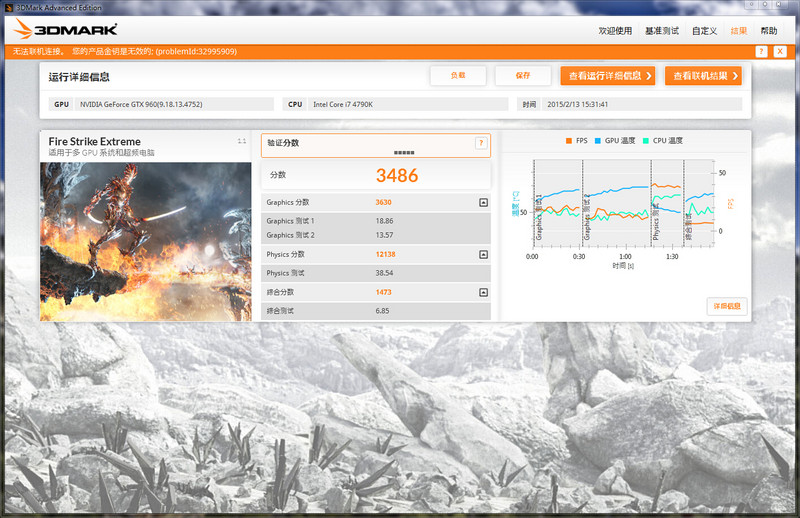Click the Graphics 测试 2 value 13.57
Viewport: 800px width, 518px height.
tap(384, 235)
